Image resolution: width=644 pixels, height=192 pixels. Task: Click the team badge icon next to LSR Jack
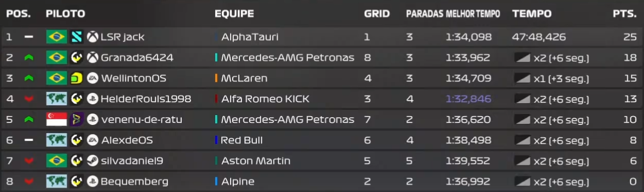(x=77, y=37)
